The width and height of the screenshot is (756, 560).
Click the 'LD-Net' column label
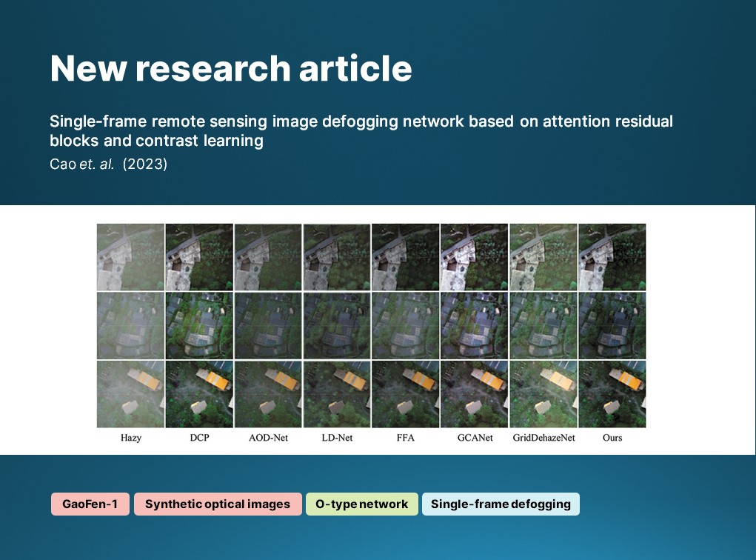tap(337, 438)
